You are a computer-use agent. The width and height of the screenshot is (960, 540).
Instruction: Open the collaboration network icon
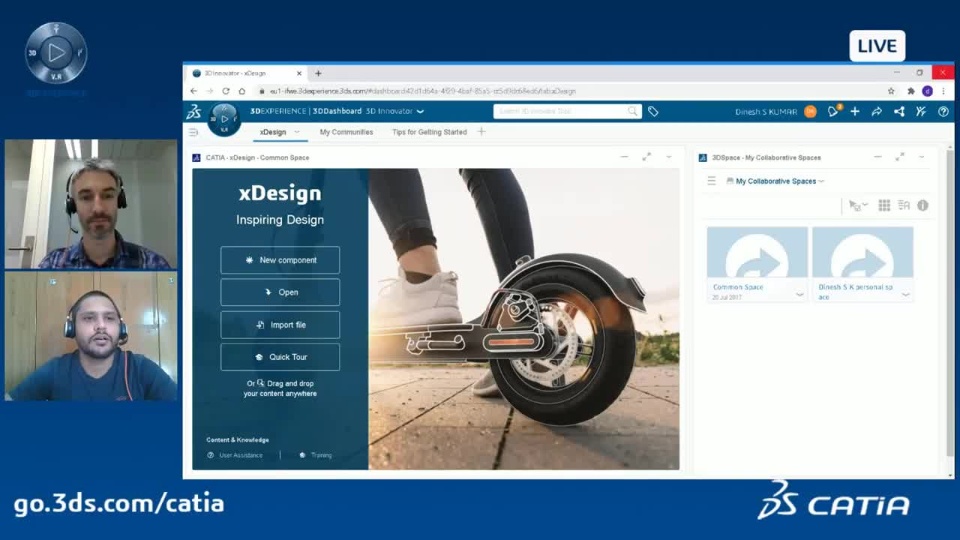899,111
